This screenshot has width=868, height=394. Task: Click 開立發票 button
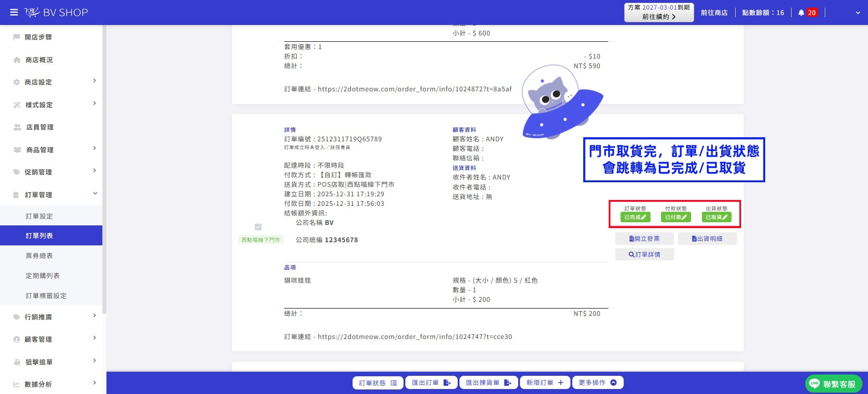pyautogui.click(x=644, y=239)
